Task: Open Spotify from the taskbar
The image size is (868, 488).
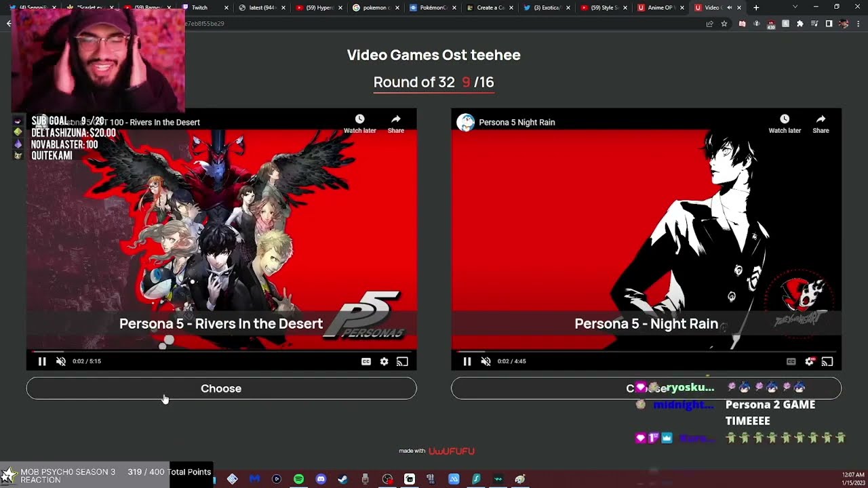Action: click(299, 479)
